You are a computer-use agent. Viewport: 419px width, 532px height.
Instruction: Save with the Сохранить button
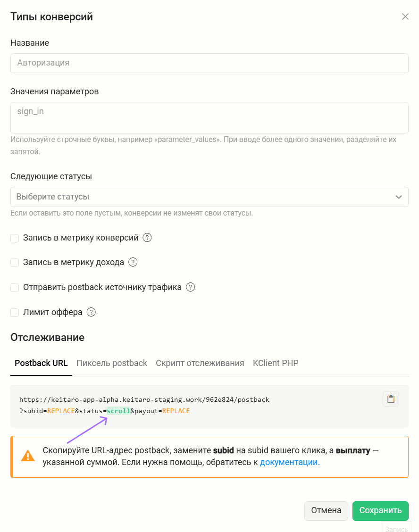tap(380, 511)
